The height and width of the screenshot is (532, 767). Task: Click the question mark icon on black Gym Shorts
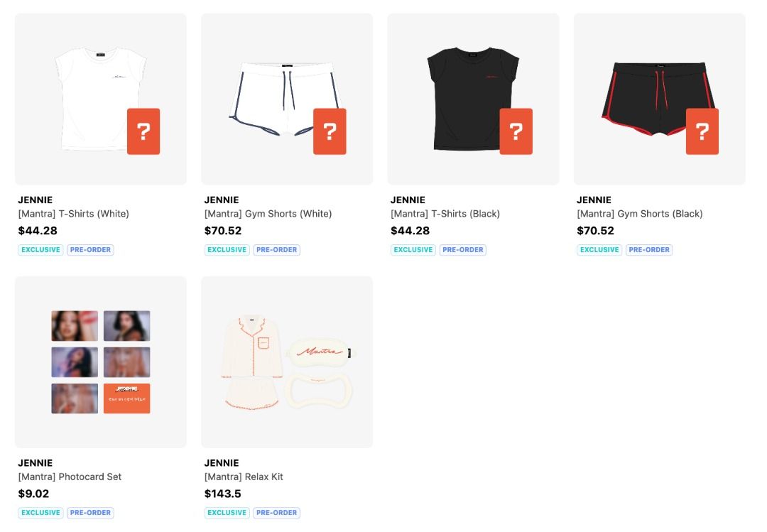click(x=702, y=131)
